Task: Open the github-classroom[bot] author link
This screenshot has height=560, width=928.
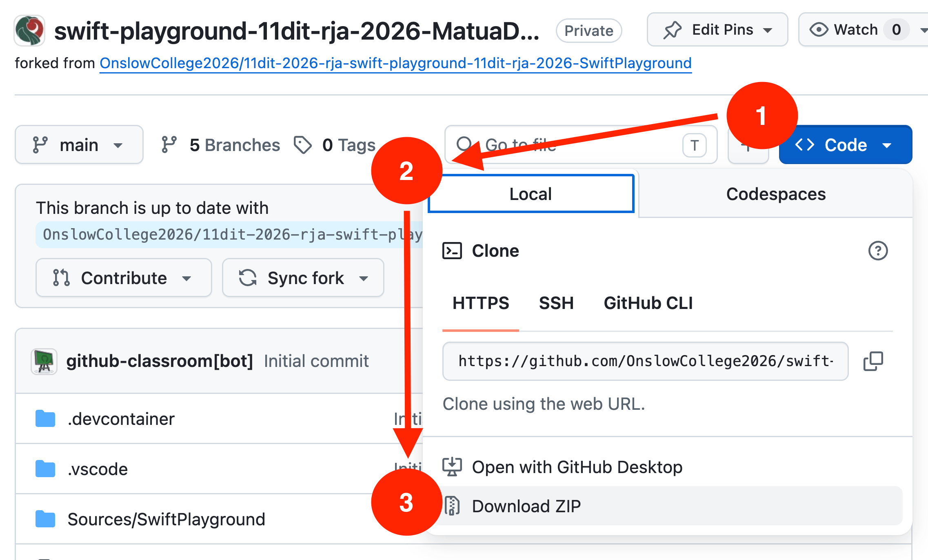Action: coord(160,361)
